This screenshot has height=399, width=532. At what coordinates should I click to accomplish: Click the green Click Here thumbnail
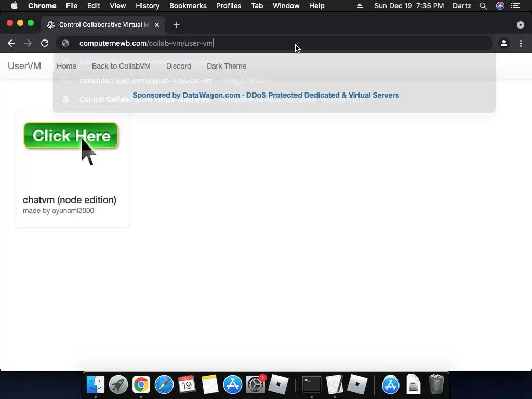coord(71,143)
